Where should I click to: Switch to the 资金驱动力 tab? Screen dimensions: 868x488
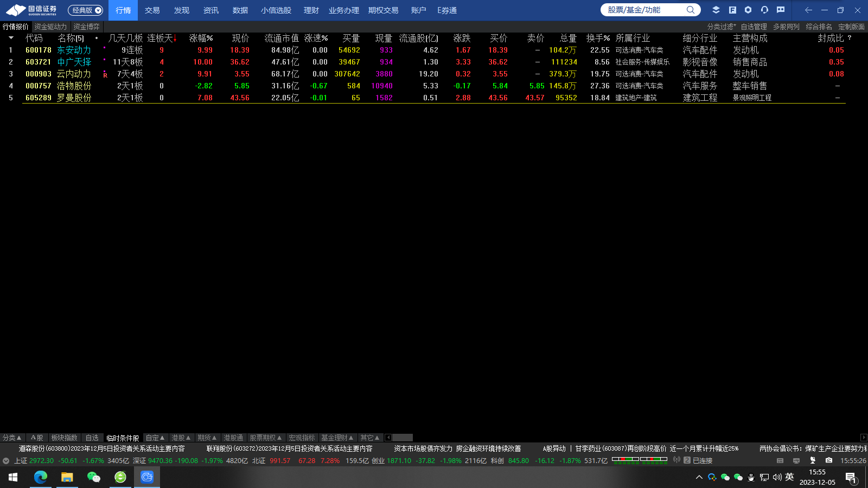pos(50,27)
